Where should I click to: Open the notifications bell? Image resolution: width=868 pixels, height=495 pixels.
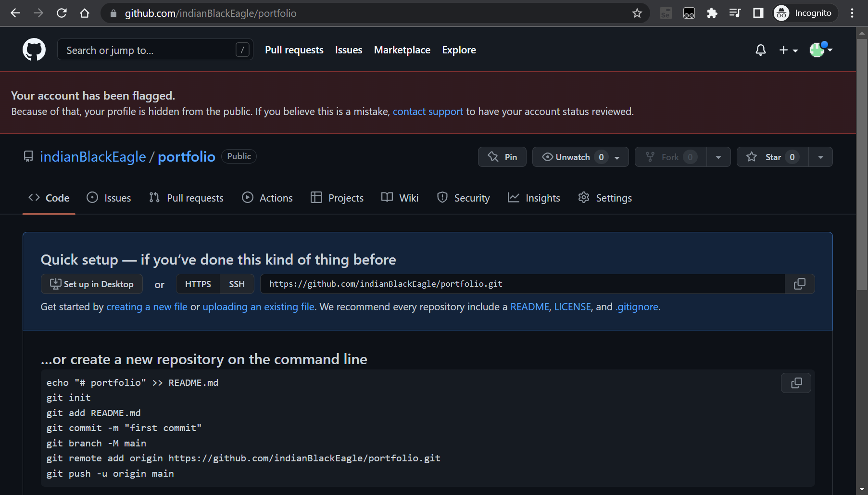coord(761,50)
